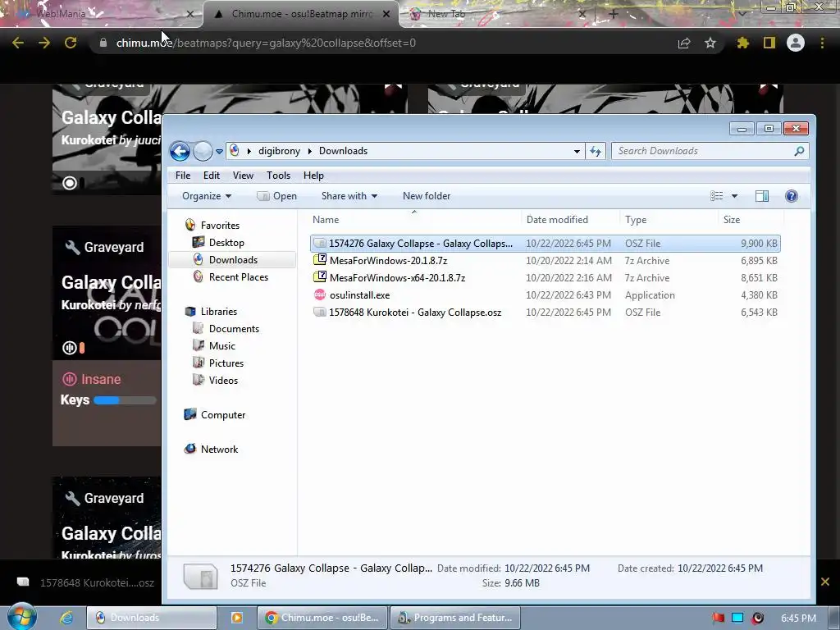Toggle Chrome side panel icon
The height and width of the screenshot is (630, 840).
coord(769,43)
